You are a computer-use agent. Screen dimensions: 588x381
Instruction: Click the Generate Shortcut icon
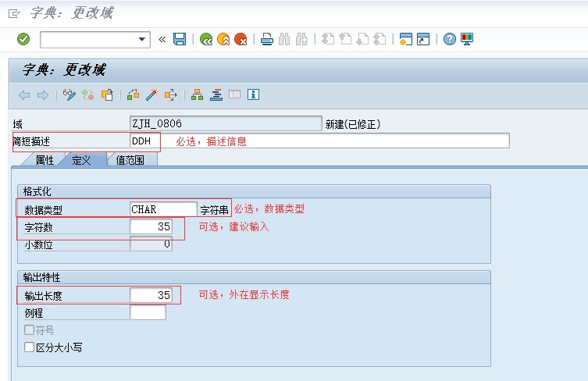click(x=423, y=39)
